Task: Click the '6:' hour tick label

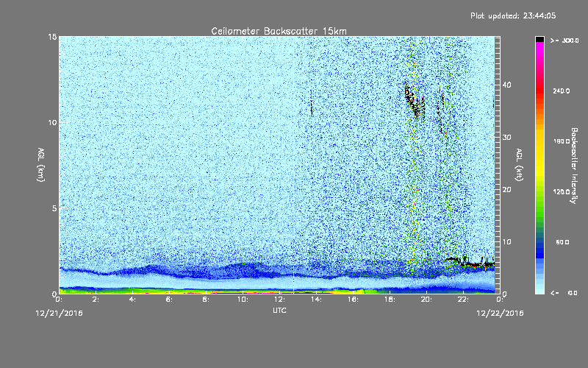Action: 169,300
